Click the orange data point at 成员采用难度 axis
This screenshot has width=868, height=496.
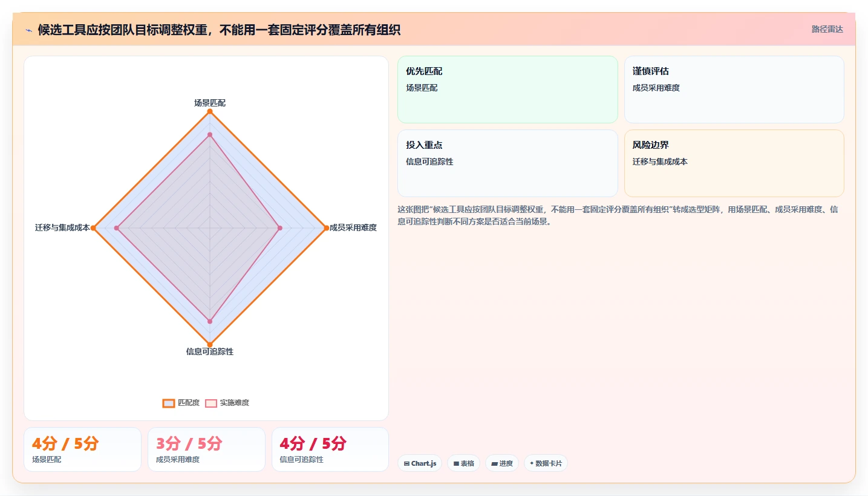326,228
